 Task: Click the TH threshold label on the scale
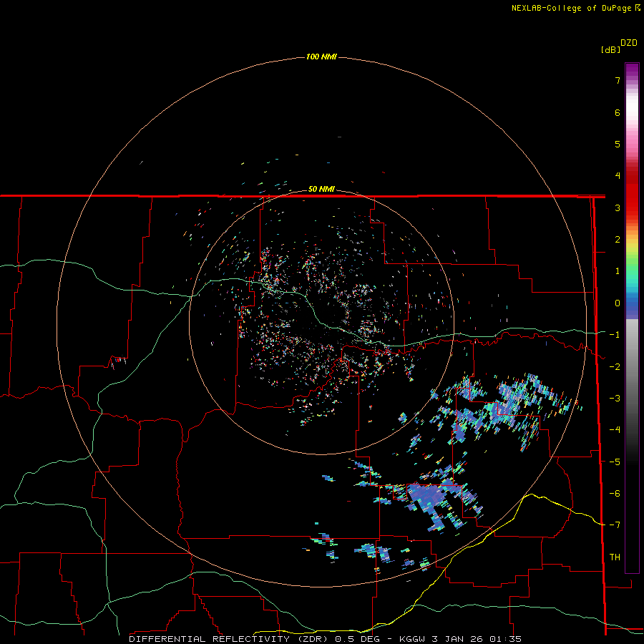click(x=615, y=557)
